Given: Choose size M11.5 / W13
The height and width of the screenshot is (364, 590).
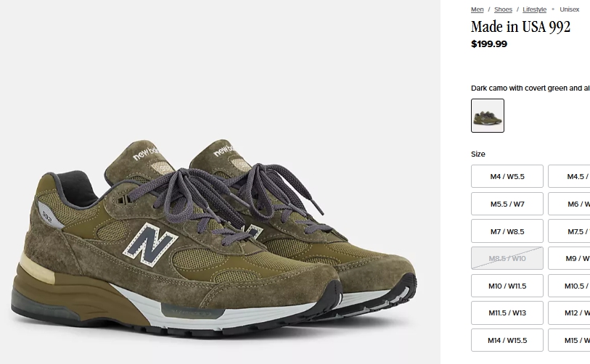Looking at the screenshot, I should pyautogui.click(x=507, y=313).
